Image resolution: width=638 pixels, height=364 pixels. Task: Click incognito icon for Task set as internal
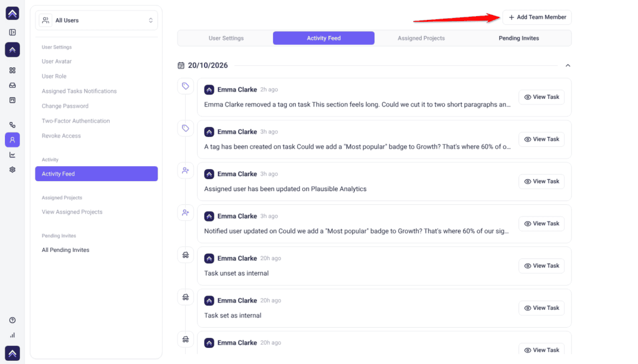click(185, 297)
